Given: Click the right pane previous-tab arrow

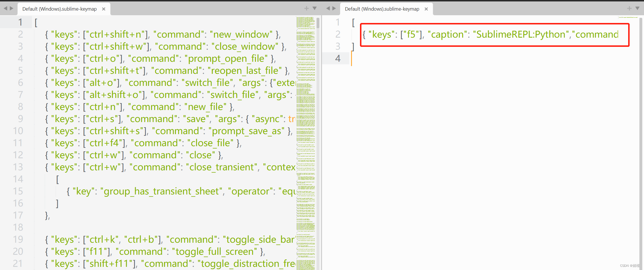Looking at the screenshot, I should (328, 9).
